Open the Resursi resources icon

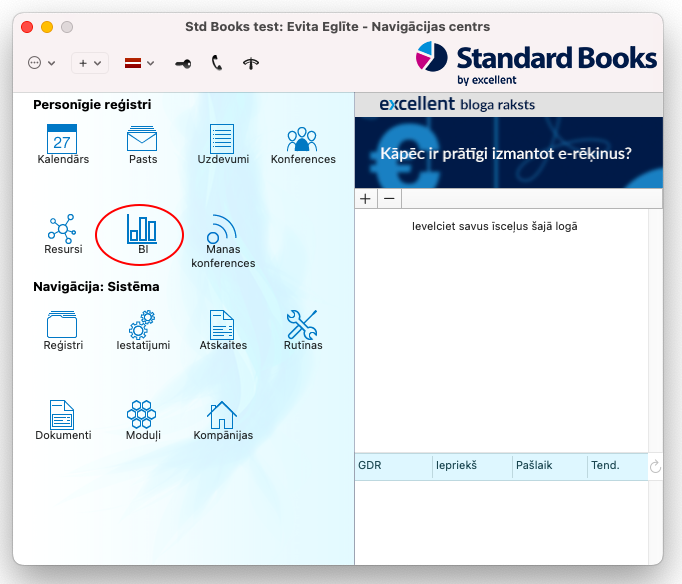coord(63,228)
